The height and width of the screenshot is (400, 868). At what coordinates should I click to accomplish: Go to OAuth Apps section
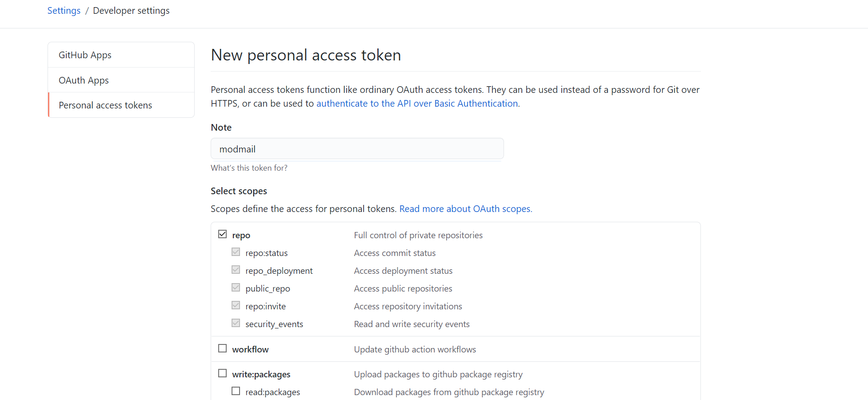[84, 80]
